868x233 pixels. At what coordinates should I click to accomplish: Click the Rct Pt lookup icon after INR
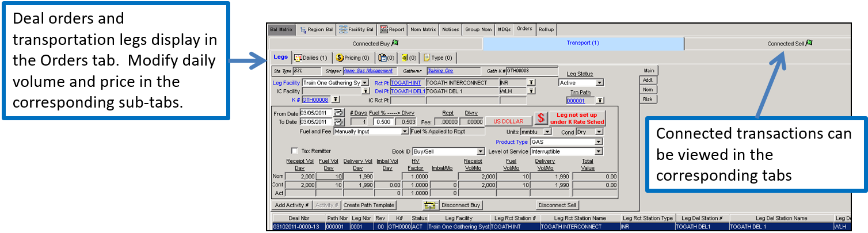(531, 83)
